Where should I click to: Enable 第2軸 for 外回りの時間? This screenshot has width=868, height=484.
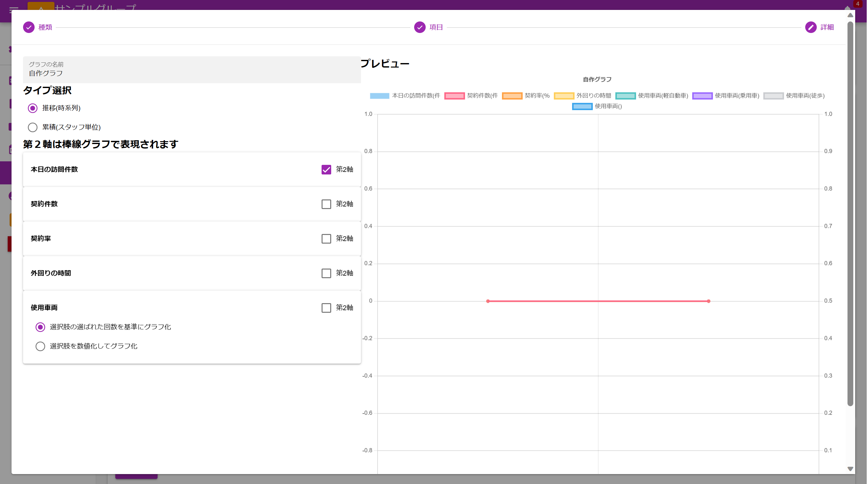tap(326, 273)
